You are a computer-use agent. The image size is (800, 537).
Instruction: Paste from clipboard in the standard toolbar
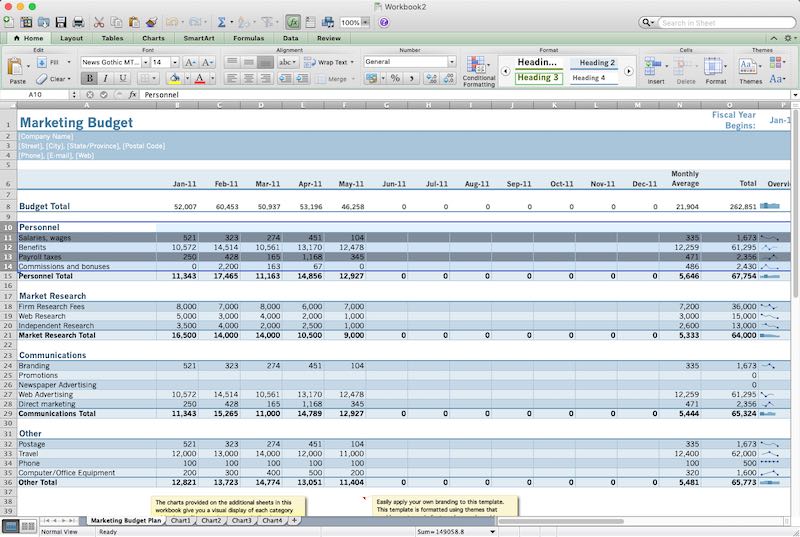[134, 22]
